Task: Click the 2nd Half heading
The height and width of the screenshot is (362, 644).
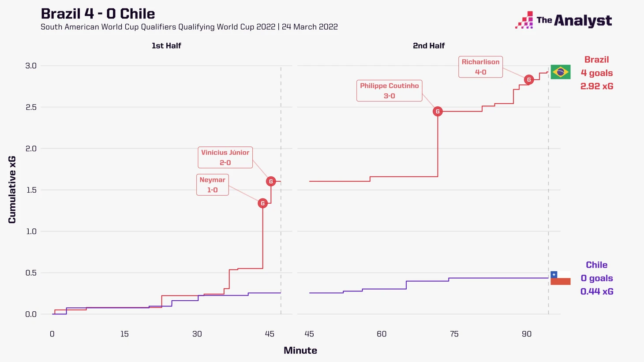Action: pos(429,45)
